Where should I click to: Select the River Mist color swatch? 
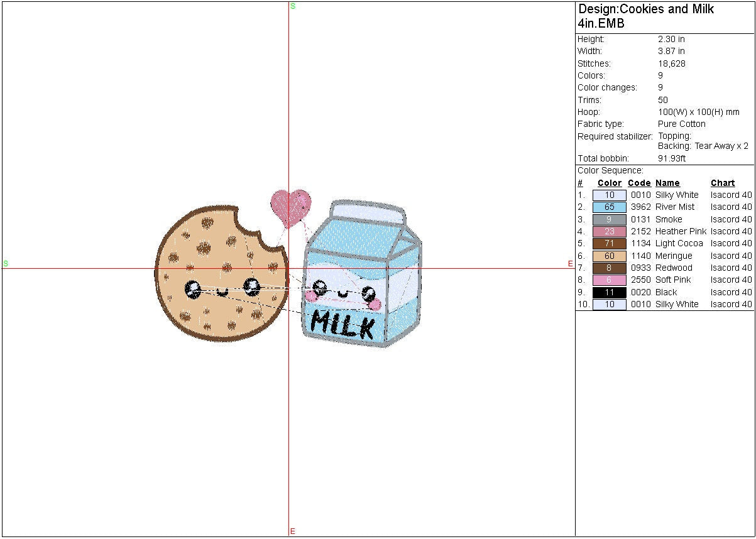[x=609, y=207]
